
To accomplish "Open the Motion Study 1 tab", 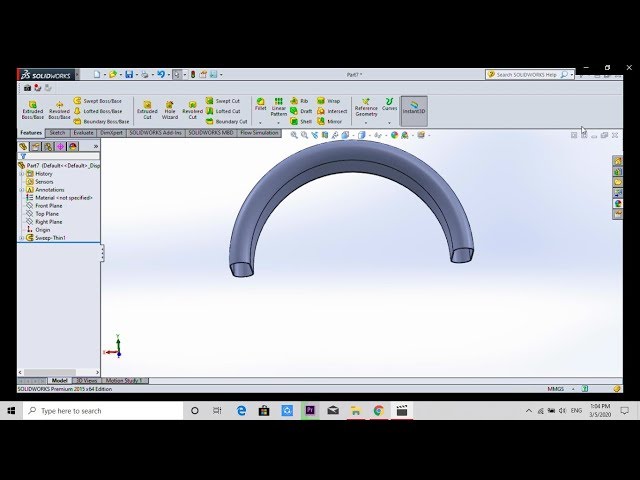I will click(124, 380).
